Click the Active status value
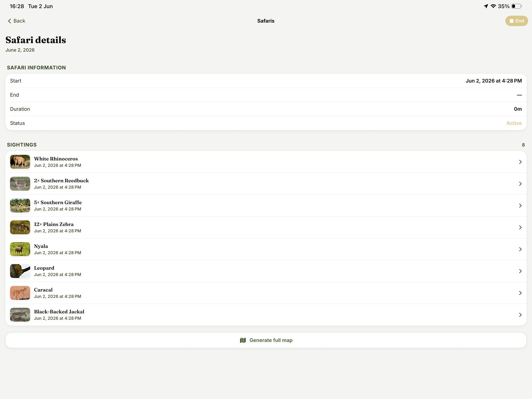 tap(514, 123)
